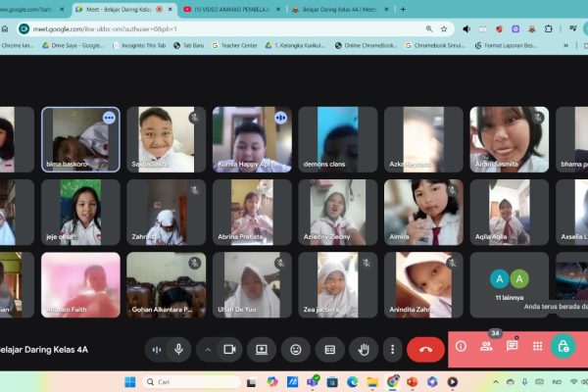Open the meeting details info icon
The image size is (588, 392).
point(461,346)
